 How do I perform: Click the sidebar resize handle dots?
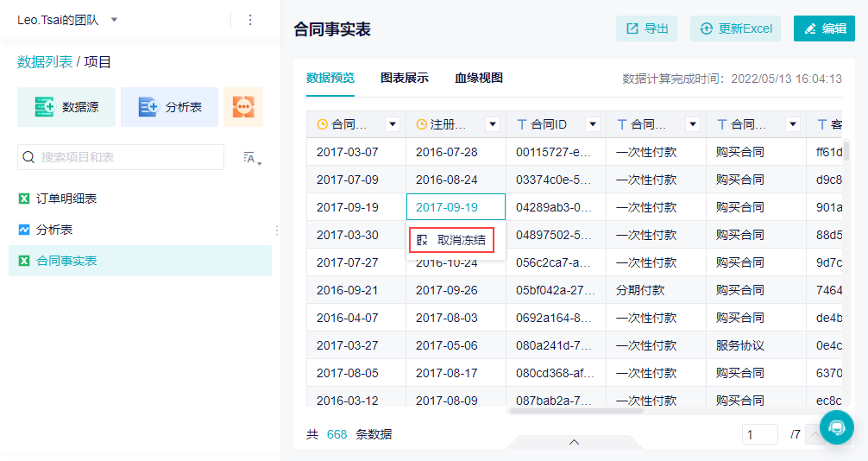coord(277,230)
